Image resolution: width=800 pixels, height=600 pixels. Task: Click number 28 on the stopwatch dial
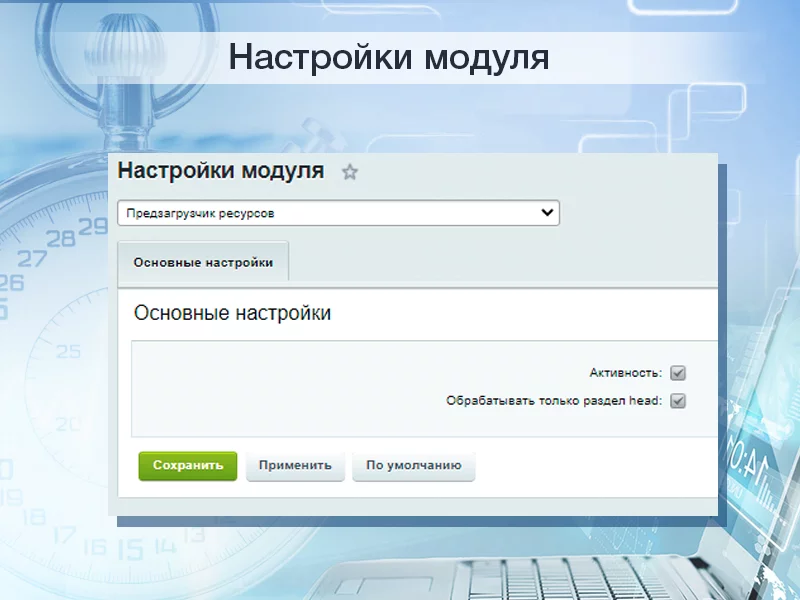pyautogui.click(x=61, y=238)
